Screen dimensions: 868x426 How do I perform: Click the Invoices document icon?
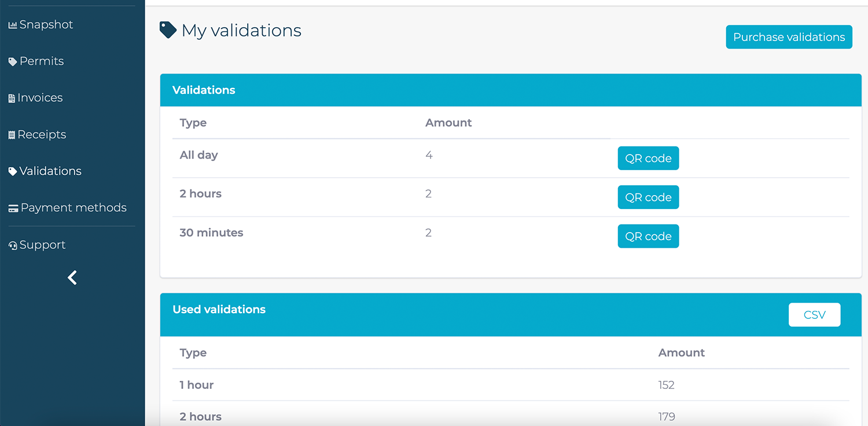tap(12, 98)
